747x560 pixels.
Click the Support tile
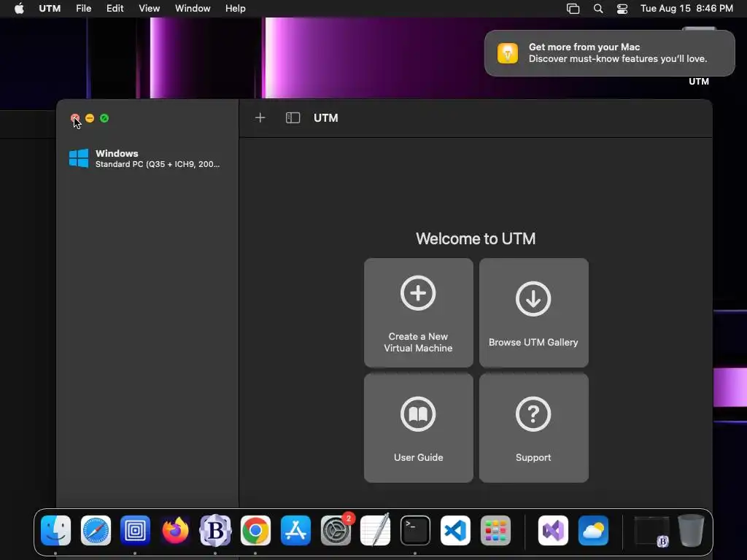[x=533, y=428]
